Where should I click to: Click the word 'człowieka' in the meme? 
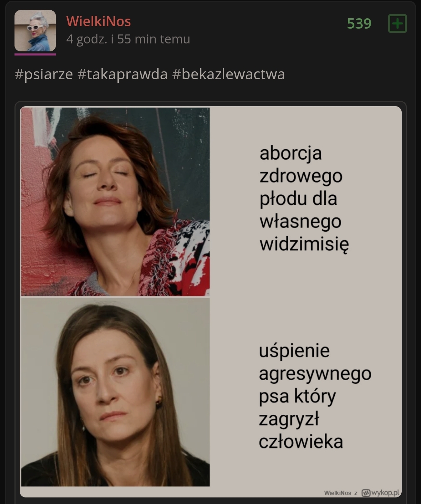[x=301, y=442]
